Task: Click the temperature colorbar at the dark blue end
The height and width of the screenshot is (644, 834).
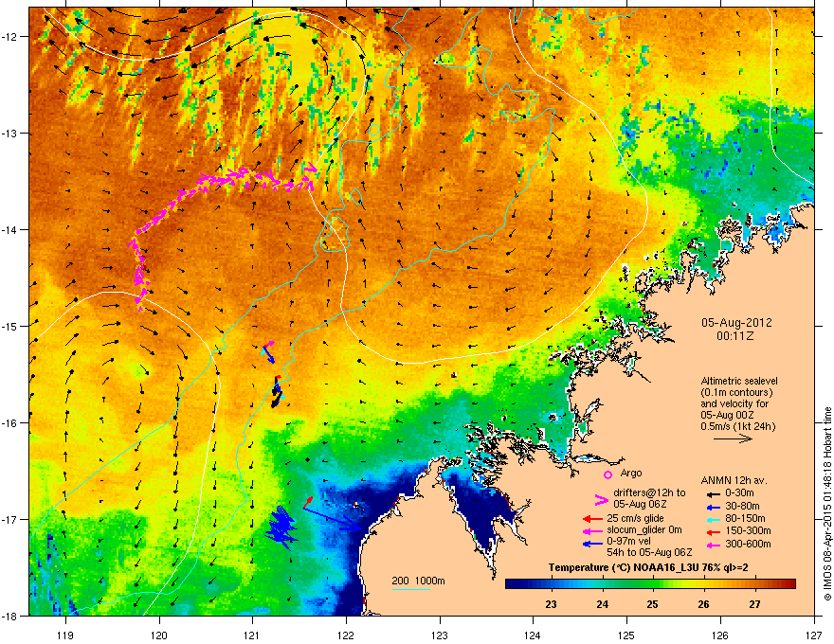Action: click(x=514, y=584)
